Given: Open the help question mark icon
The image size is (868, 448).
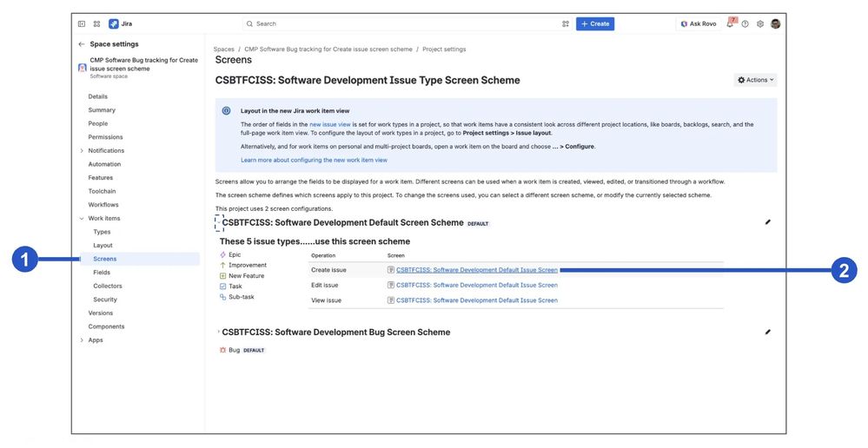Looking at the screenshot, I should [x=745, y=23].
